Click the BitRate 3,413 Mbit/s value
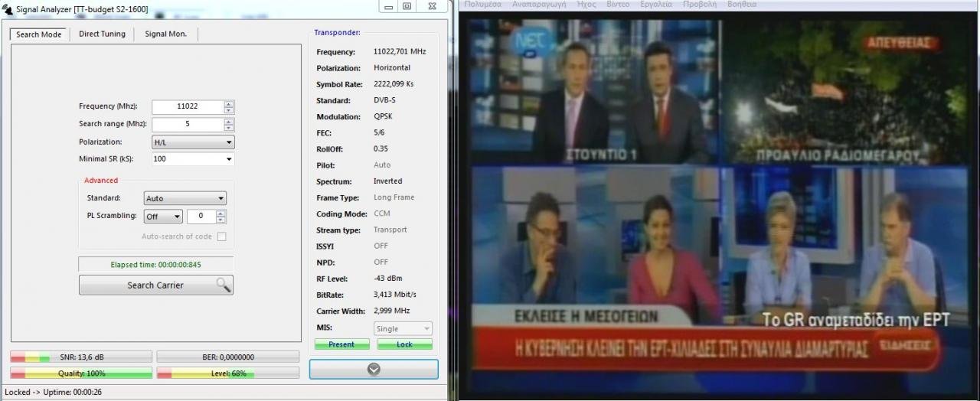Image resolution: width=980 pixels, height=401 pixels. 394,294
